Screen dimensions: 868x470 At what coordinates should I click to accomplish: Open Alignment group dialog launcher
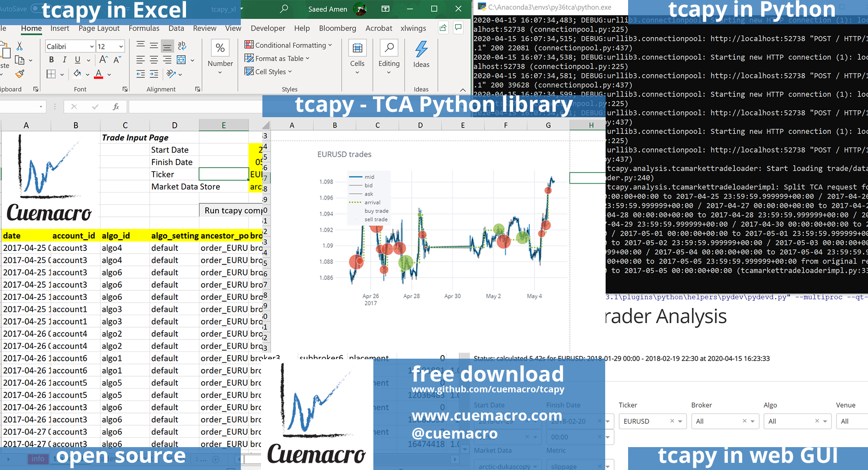(198, 89)
